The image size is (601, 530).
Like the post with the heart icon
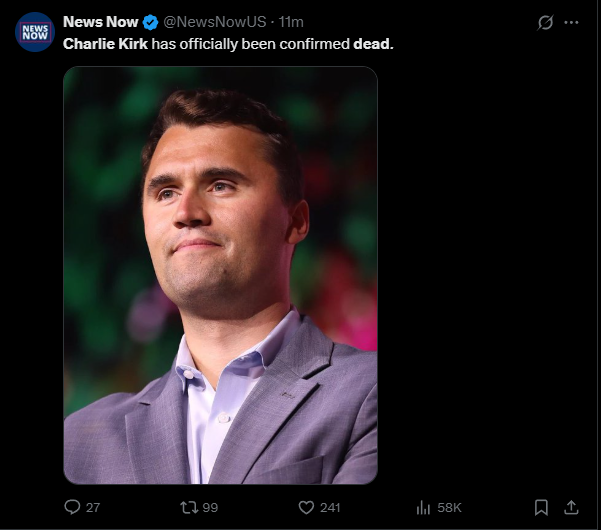pos(307,507)
